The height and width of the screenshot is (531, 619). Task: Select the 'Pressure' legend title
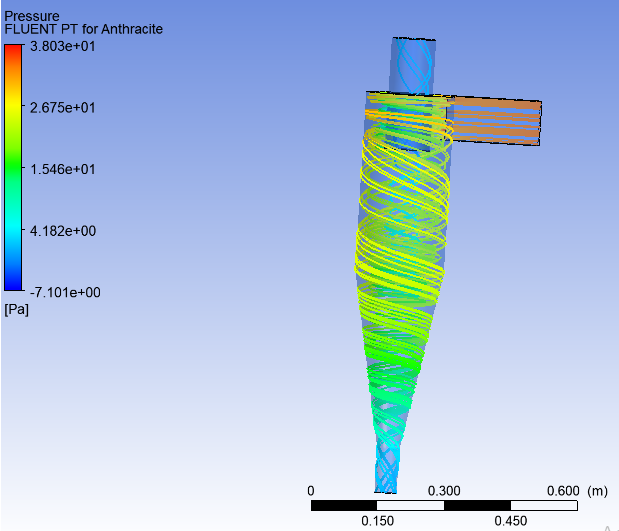(32, 16)
